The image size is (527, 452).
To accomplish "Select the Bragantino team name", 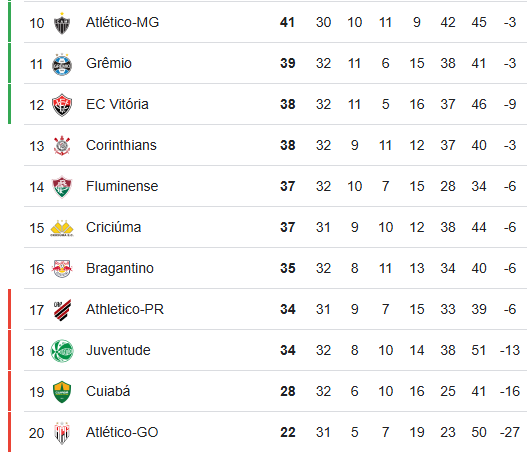I will coord(120,269).
